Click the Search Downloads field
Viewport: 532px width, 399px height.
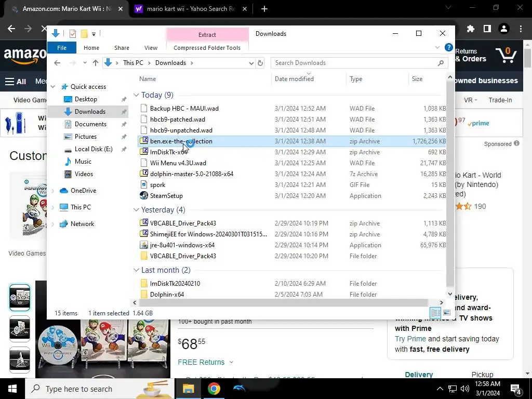[359, 63]
